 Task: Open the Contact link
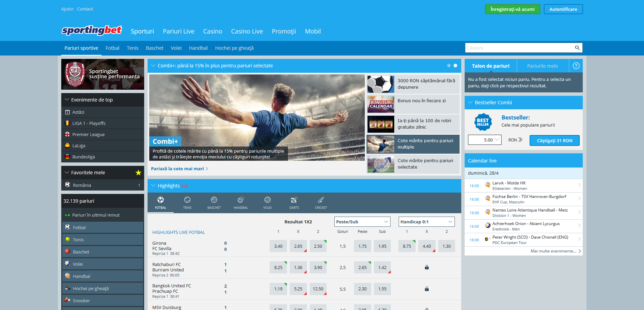coord(85,9)
